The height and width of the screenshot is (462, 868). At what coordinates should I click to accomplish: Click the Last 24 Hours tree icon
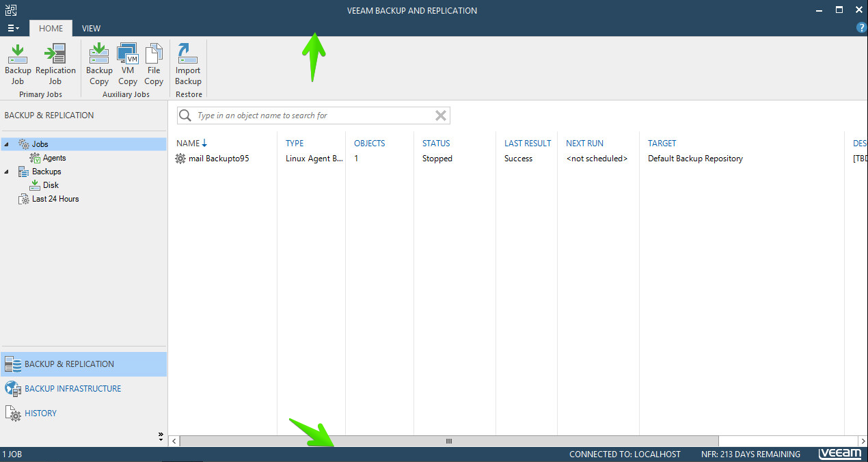[x=24, y=199]
